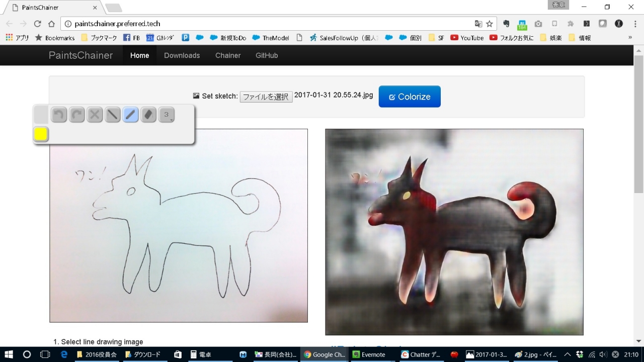Open the SalesFollowUp bookmark

[x=344, y=38]
